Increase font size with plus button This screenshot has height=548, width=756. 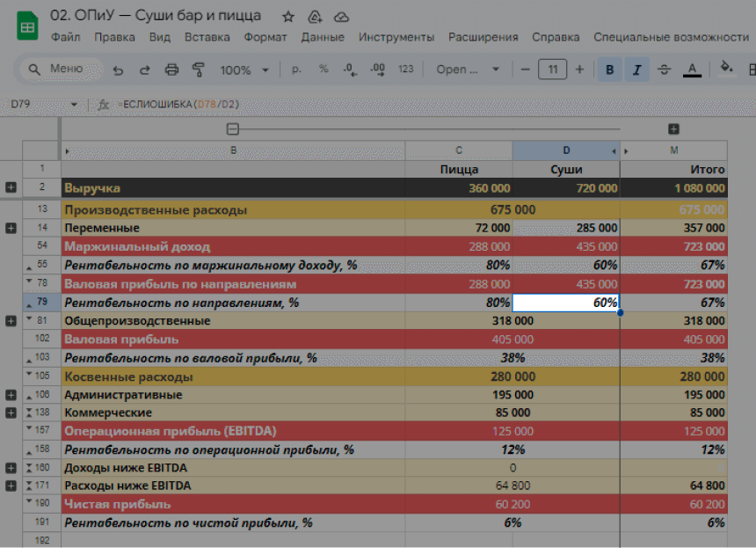(579, 69)
